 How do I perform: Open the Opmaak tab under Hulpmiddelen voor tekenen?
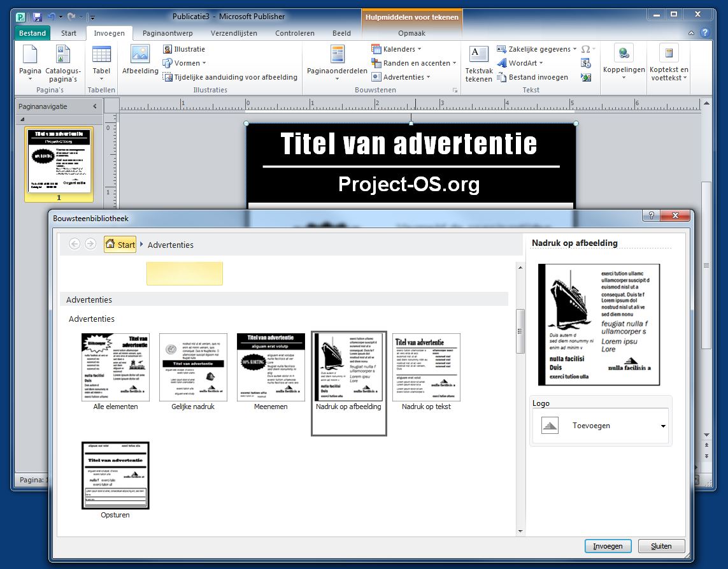click(412, 33)
